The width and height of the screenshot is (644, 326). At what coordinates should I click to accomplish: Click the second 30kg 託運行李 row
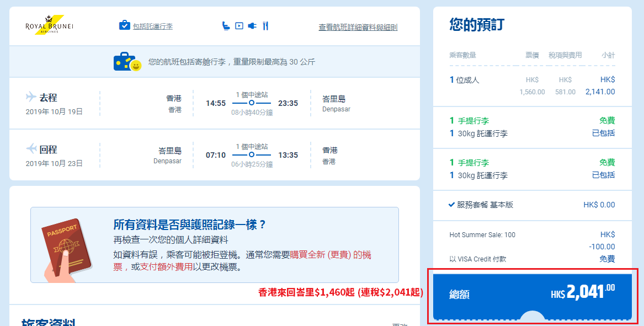(x=533, y=175)
